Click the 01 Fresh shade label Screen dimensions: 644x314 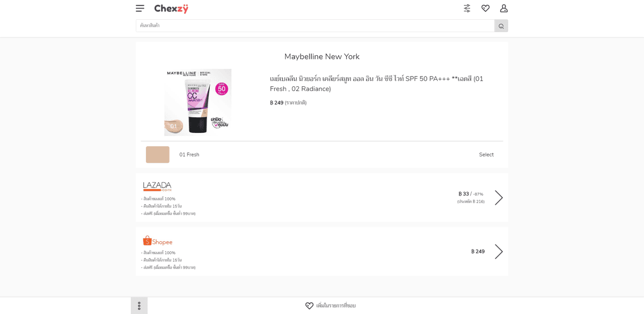(189, 155)
